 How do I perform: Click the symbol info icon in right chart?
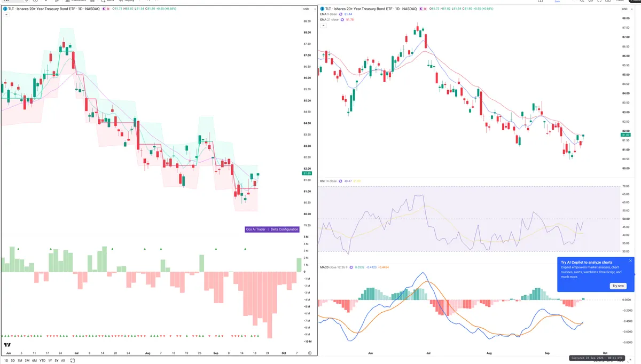pyautogui.click(x=322, y=9)
